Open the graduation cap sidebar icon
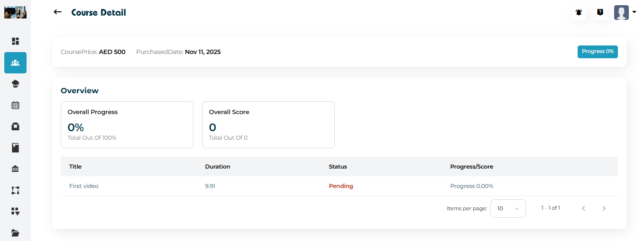 click(15, 84)
